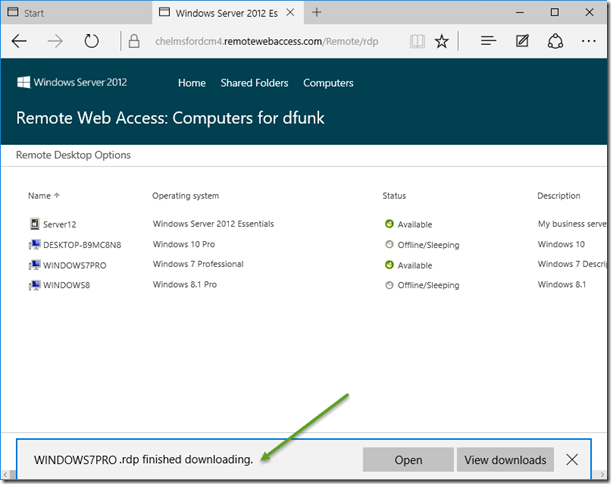Click the Refresh page icon
611x484 pixels.
91,42
